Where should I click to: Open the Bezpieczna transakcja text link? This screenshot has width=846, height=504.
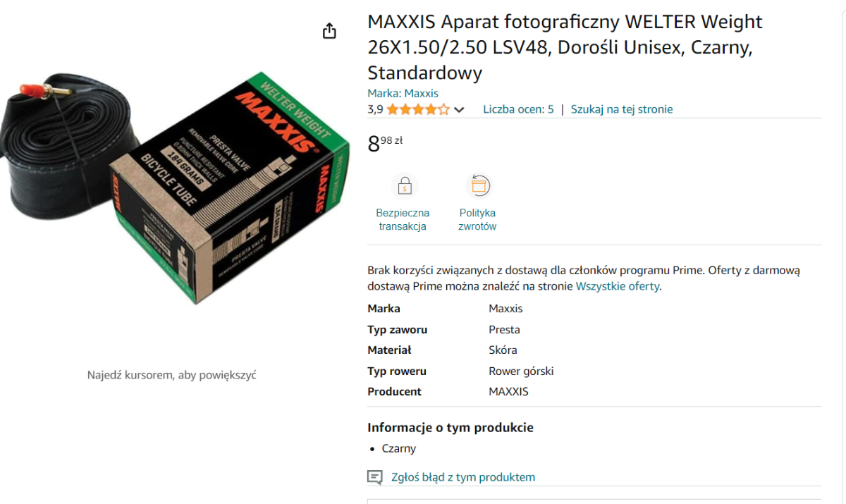coord(403,219)
